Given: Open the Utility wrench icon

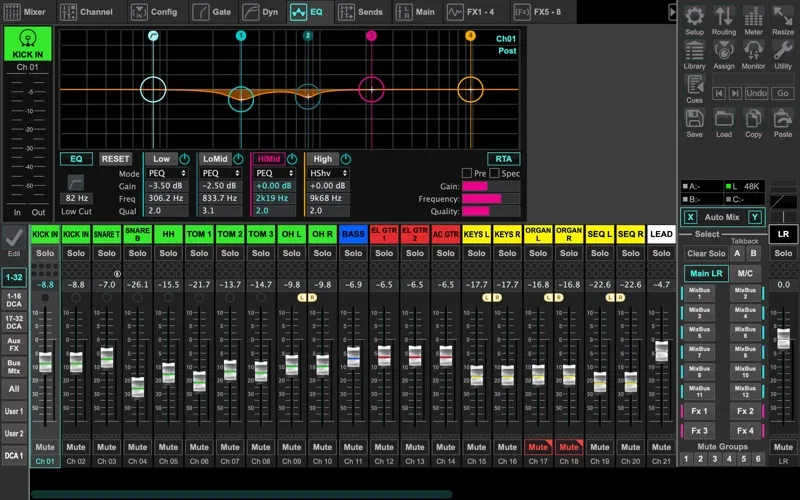Looking at the screenshot, I should coord(783,55).
